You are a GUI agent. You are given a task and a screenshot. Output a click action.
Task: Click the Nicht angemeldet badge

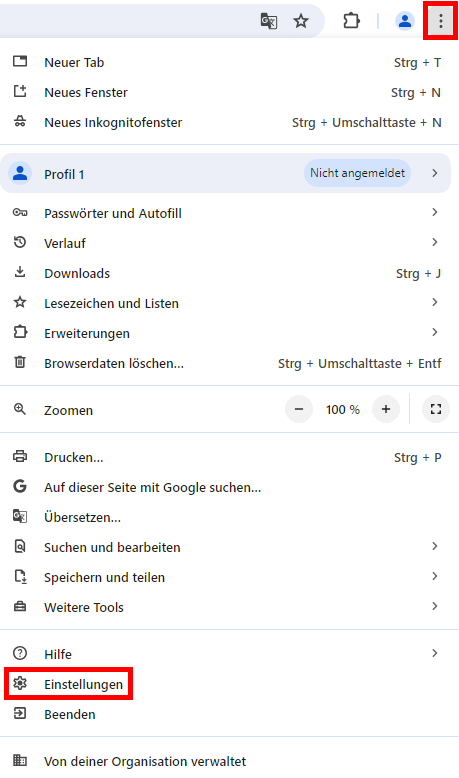click(x=357, y=173)
